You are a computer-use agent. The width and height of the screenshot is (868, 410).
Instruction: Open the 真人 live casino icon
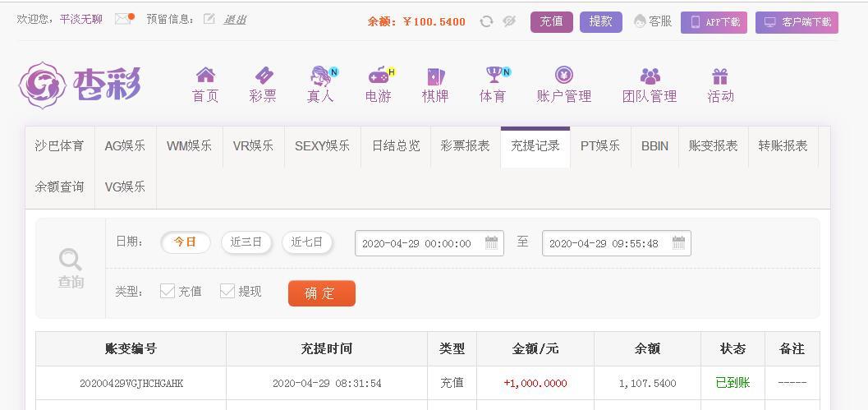click(x=321, y=76)
